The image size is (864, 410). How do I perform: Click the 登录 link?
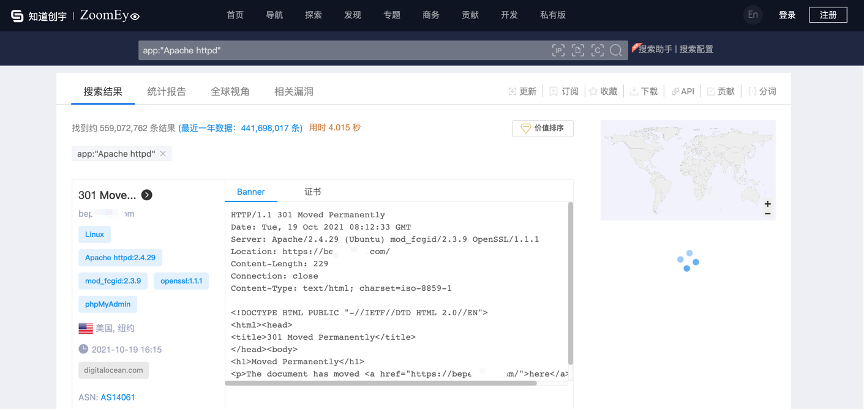[x=787, y=15]
